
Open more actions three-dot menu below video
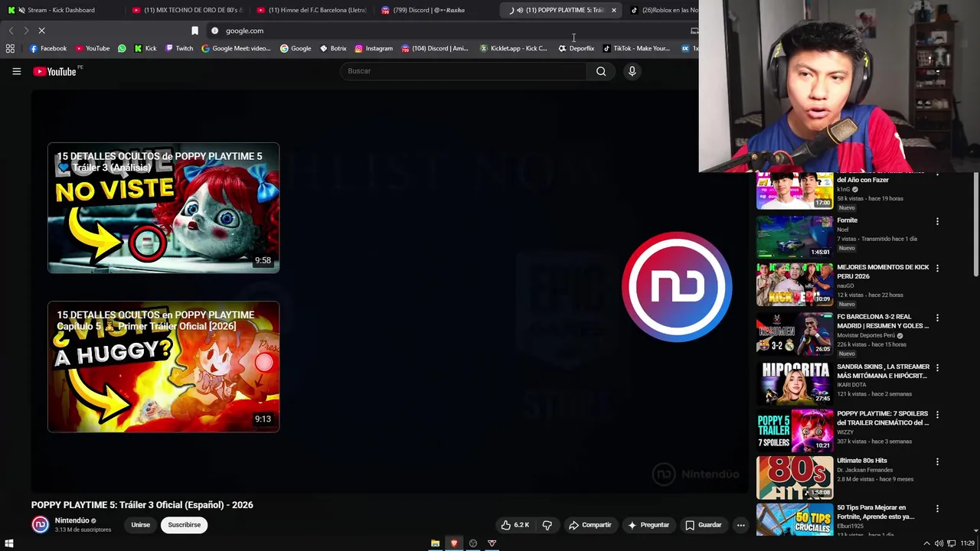pyautogui.click(x=740, y=525)
